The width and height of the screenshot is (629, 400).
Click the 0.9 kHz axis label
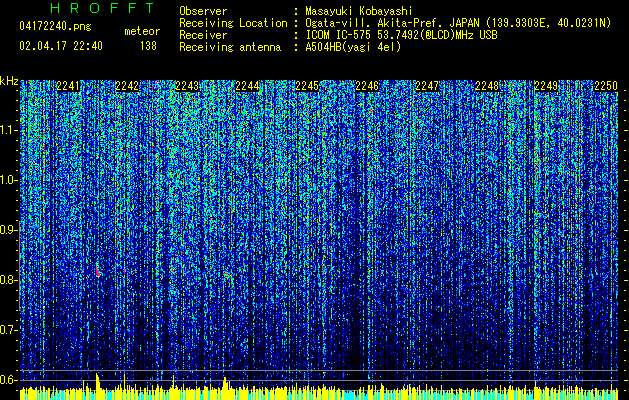9,230
